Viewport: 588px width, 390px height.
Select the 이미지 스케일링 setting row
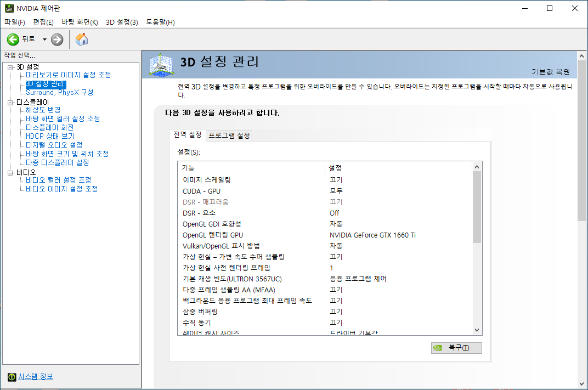325,180
